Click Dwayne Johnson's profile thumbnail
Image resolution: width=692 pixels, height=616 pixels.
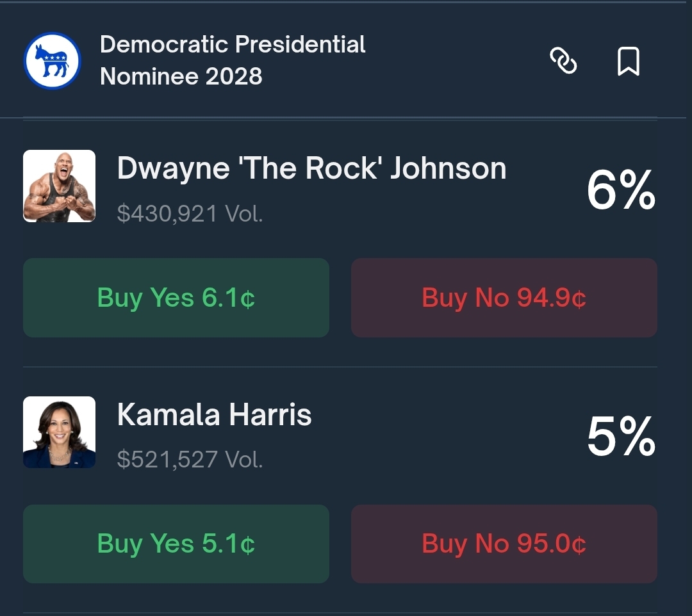click(x=59, y=186)
